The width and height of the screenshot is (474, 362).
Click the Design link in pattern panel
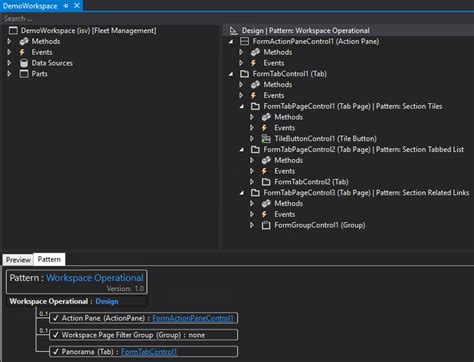pyautogui.click(x=107, y=301)
